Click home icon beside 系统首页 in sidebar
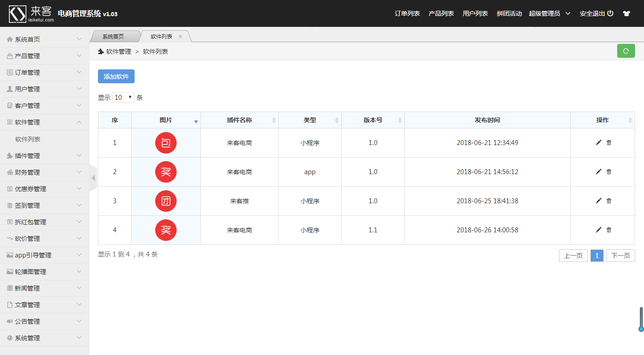The width and height of the screenshot is (644, 355). pos(10,39)
